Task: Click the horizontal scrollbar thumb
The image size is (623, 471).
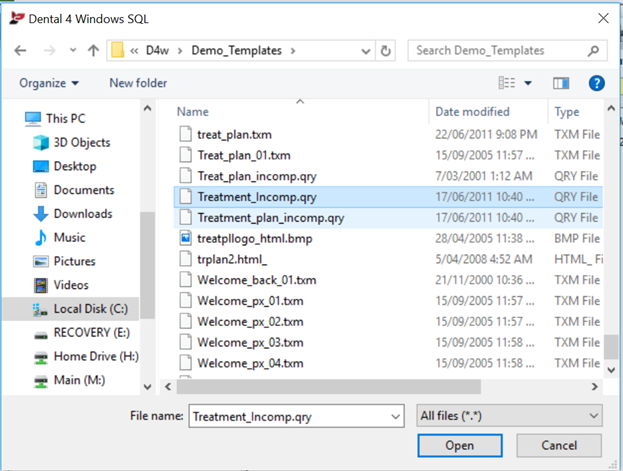Action: pos(329,386)
